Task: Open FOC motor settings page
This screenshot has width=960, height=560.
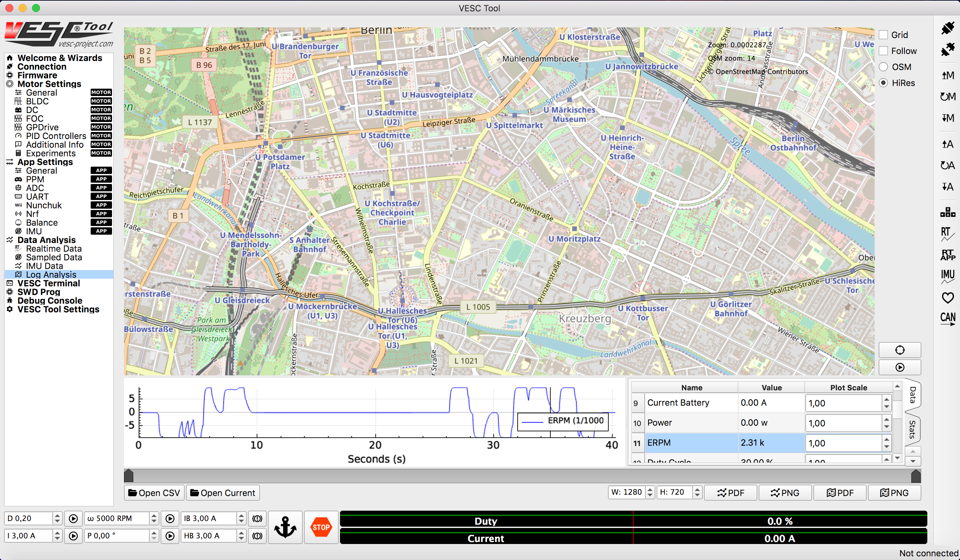Action: click(35, 118)
